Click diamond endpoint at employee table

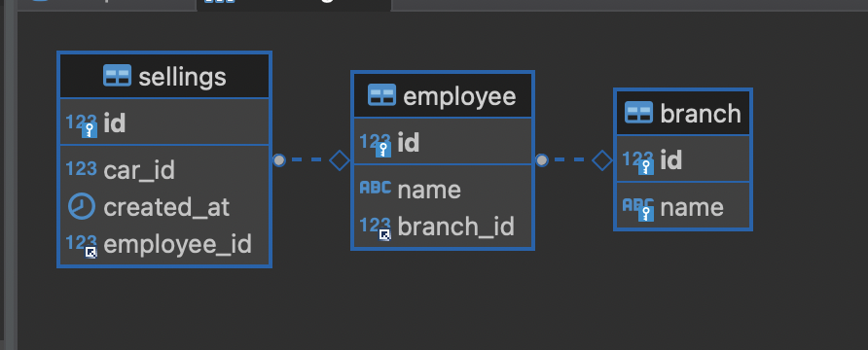[340, 159]
